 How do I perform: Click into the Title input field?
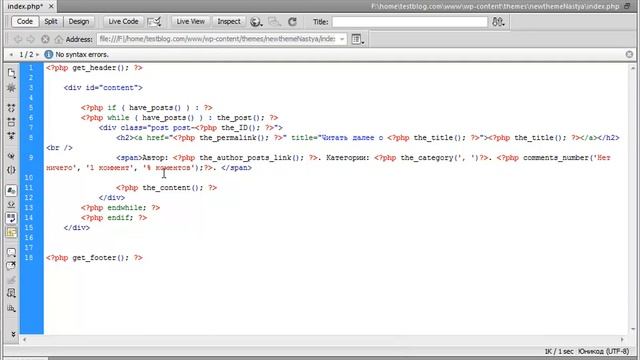(x=410, y=22)
